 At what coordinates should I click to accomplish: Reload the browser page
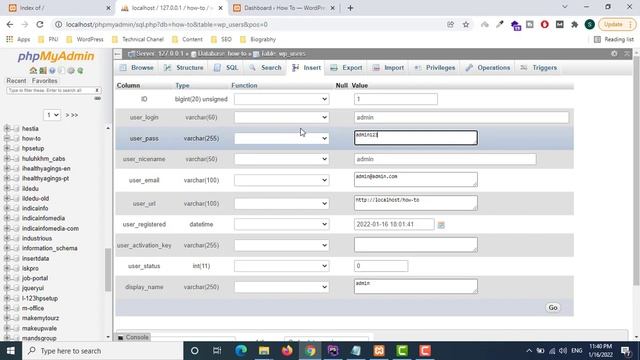[40, 24]
